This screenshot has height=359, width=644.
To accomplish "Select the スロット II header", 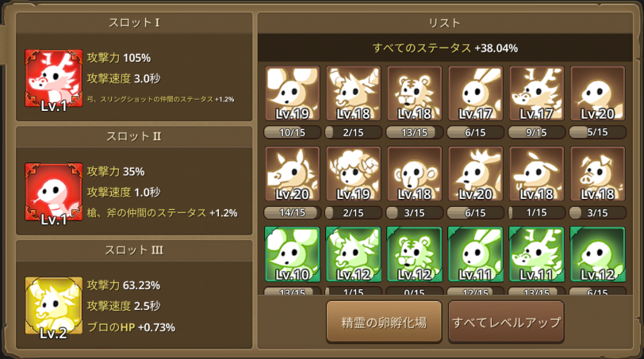I will [134, 136].
